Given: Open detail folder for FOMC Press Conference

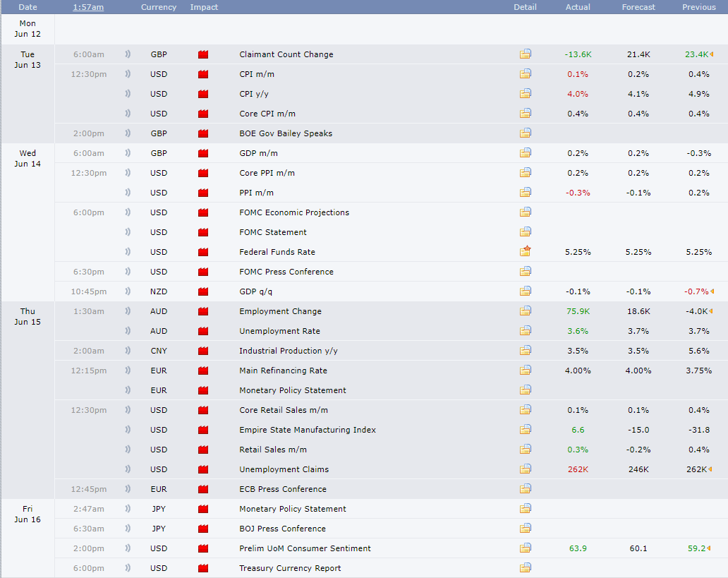Looking at the screenshot, I should [525, 271].
